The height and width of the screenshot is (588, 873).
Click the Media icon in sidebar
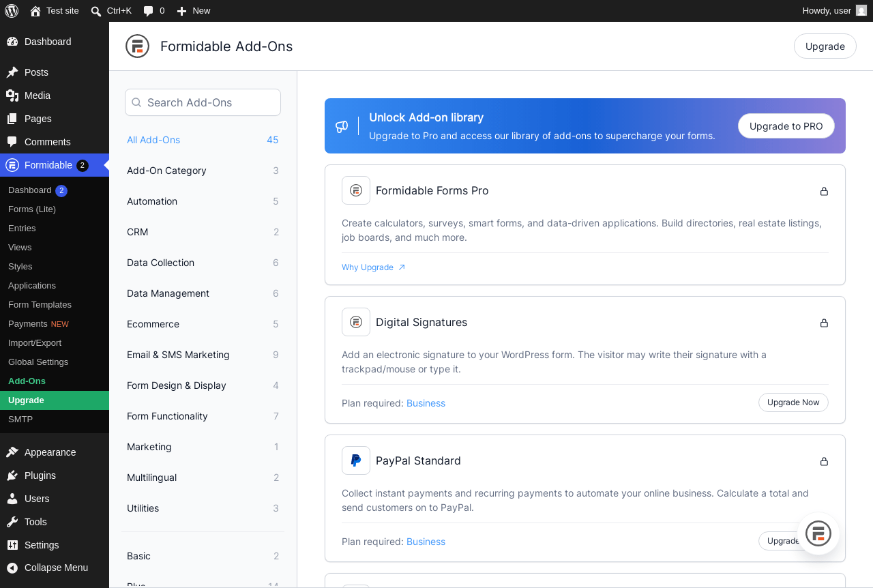click(12, 95)
